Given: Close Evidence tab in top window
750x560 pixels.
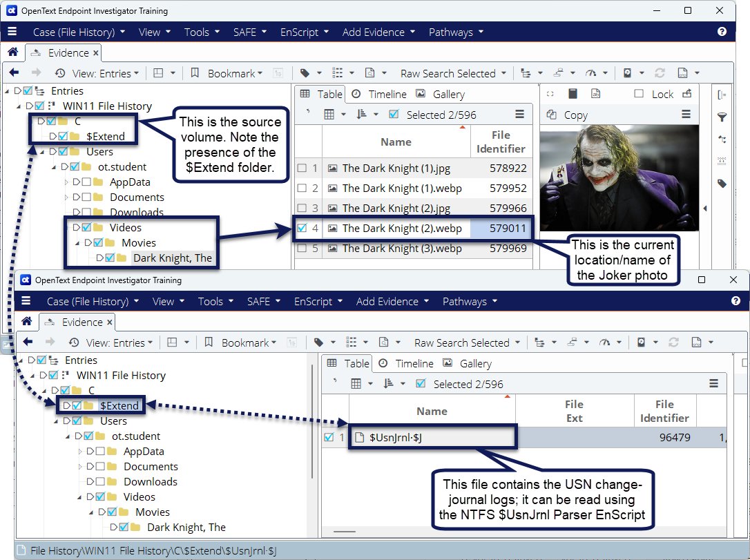Looking at the screenshot, I should (96, 52).
